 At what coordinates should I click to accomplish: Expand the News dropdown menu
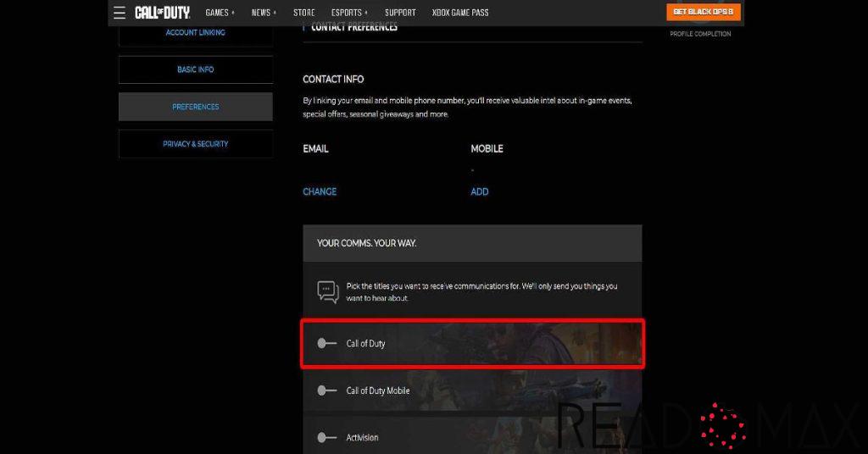coord(264,13)
